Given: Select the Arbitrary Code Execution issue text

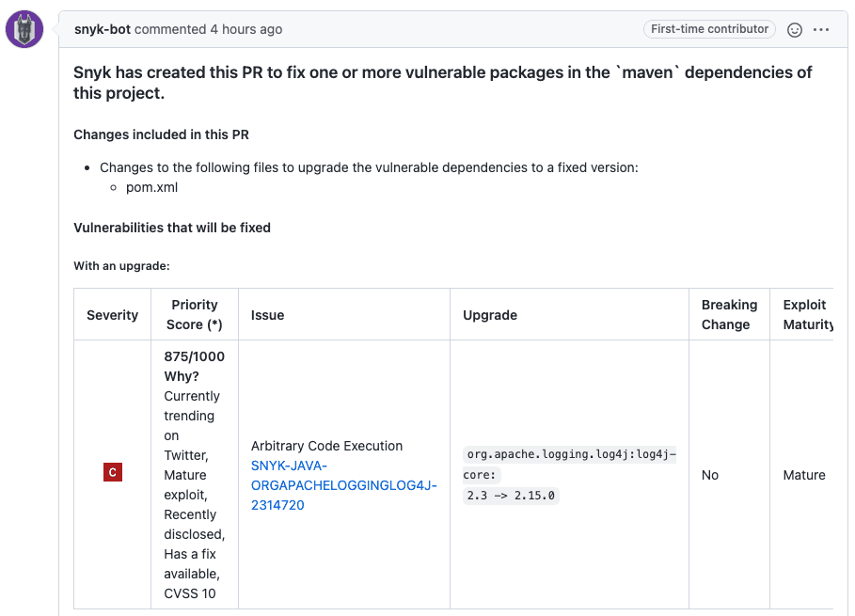Looking at the screenshot, I should 328,446.
